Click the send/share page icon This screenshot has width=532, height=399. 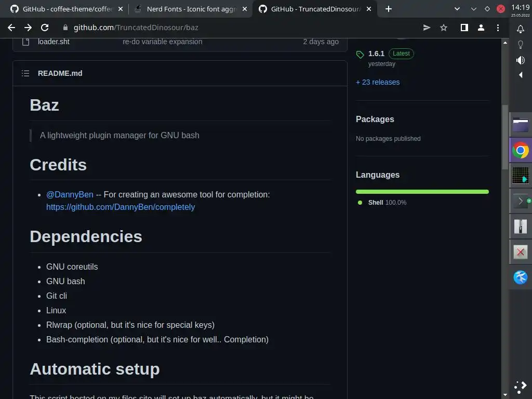click(427, 28)
